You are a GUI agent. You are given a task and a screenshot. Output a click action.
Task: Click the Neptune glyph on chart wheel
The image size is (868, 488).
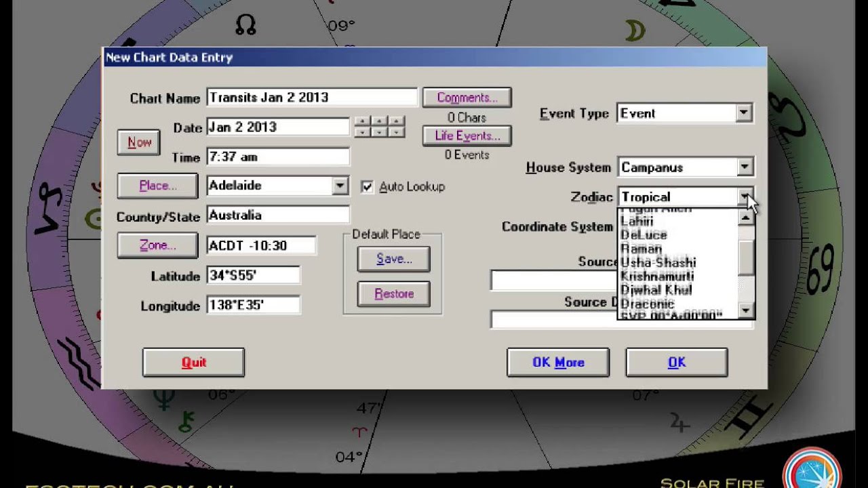(163, 400)
